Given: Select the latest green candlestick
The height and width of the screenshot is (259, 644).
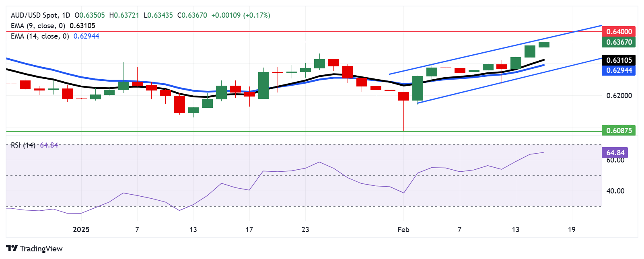Looking at the screenshot, I should click(x=544, y=45).
